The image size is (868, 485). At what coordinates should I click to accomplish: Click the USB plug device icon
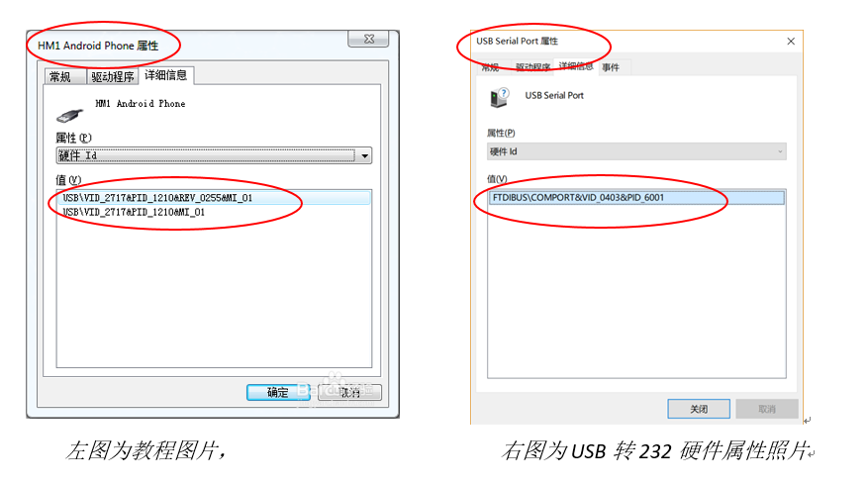point(69,116)
